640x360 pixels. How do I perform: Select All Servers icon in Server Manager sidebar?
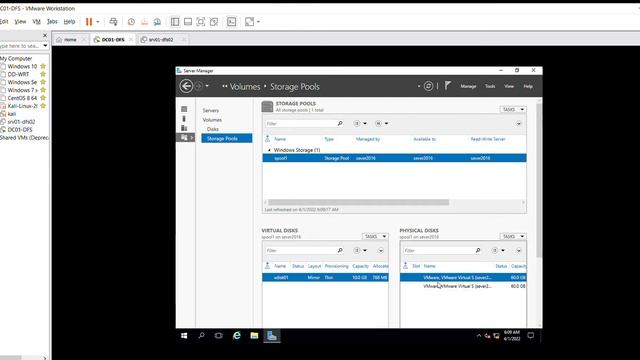point(184,128)
